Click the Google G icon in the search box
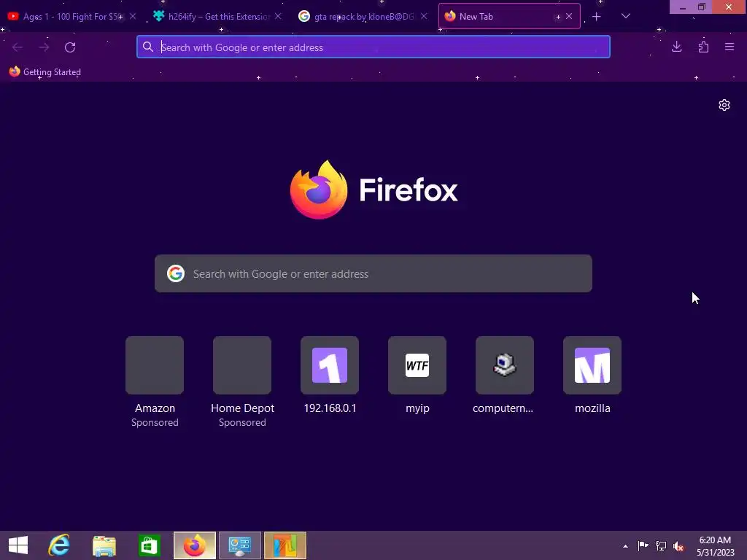The width and height of the screenshot is (747, 560). (x=176, y=273)
